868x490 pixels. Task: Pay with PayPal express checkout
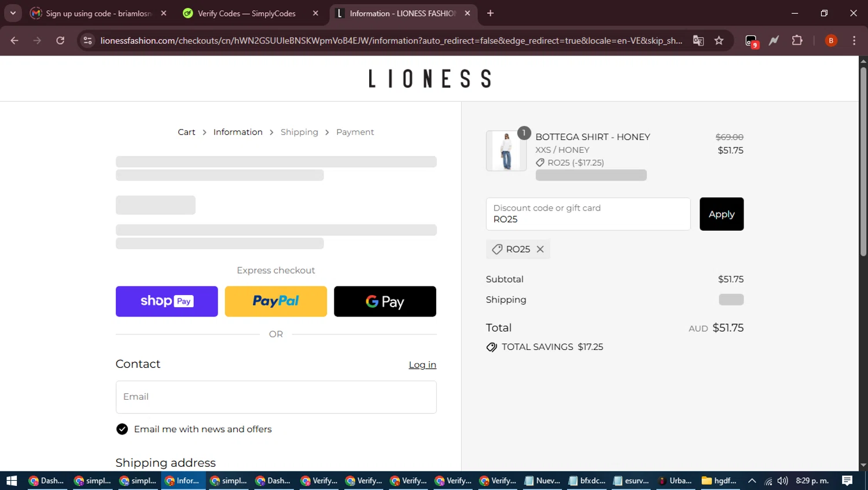[x=276, y=301]
